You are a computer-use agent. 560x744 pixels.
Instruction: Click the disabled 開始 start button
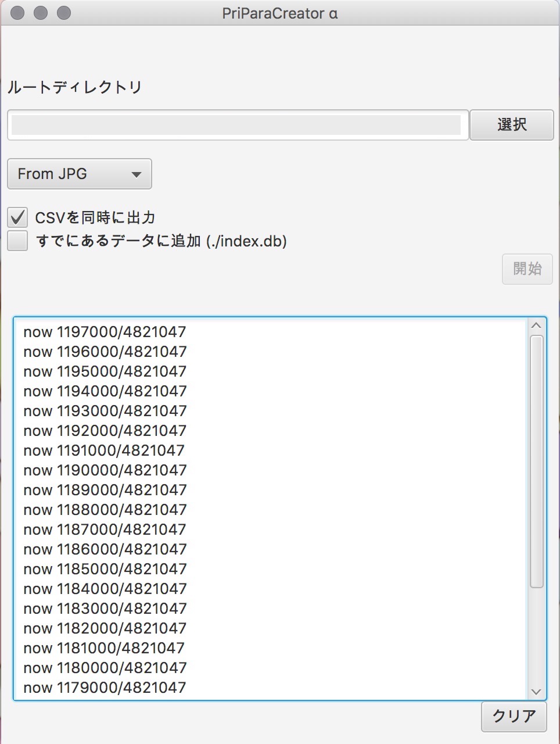tap(527, 269)
